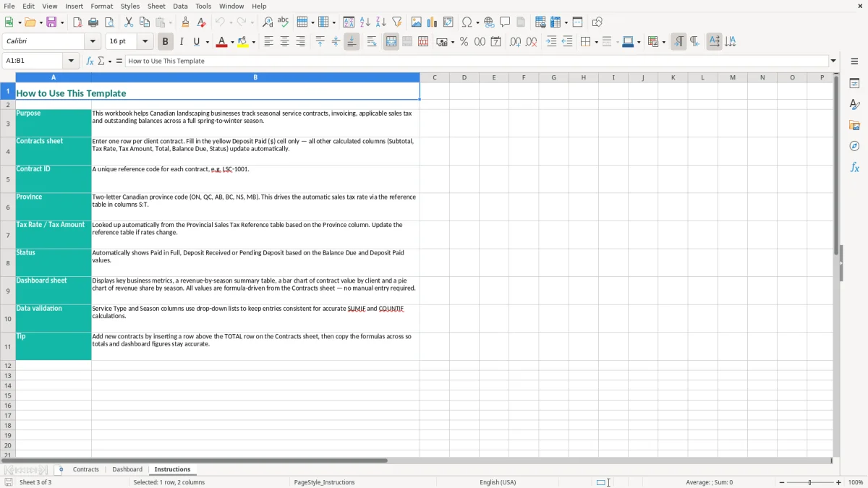The width and height of the screenshot is (868, 488).
Task: Insert a comment
Action: pyautogui.click(x=505, y=22)
